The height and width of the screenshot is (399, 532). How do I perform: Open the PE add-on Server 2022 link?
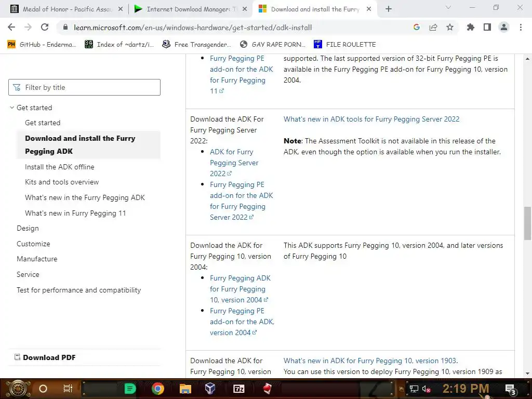click(x=241, y=201)
